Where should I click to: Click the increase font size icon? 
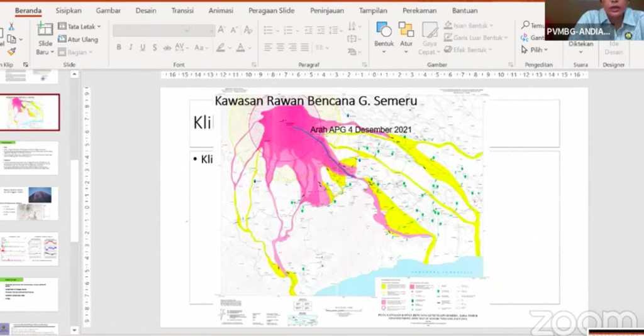tap(221, 30)
